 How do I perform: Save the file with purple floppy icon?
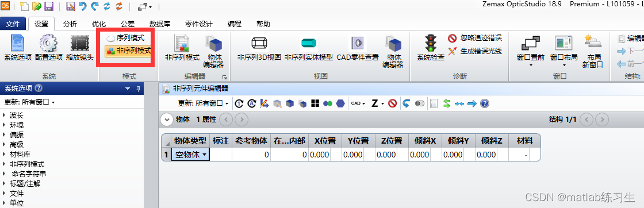coord(48,6)
